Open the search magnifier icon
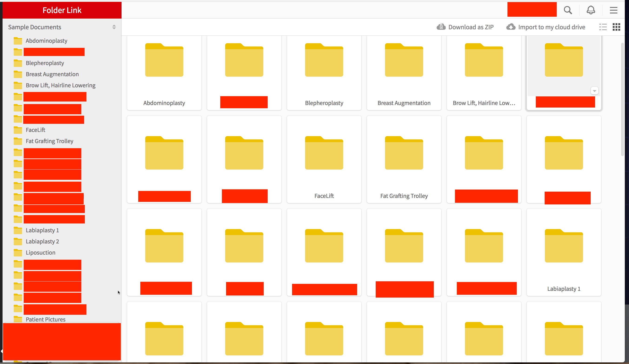This screenshot has width=629, height=364. [568, 10]
